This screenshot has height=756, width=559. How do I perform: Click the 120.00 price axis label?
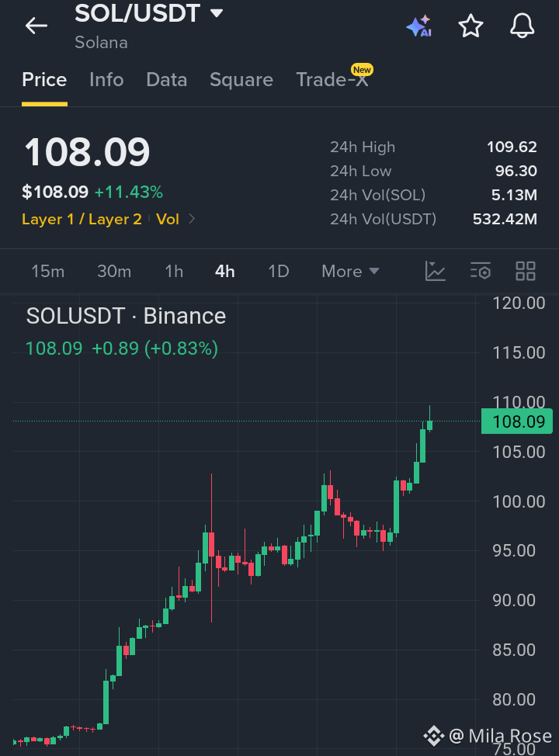pyautogui.click(x=519, y=303)
